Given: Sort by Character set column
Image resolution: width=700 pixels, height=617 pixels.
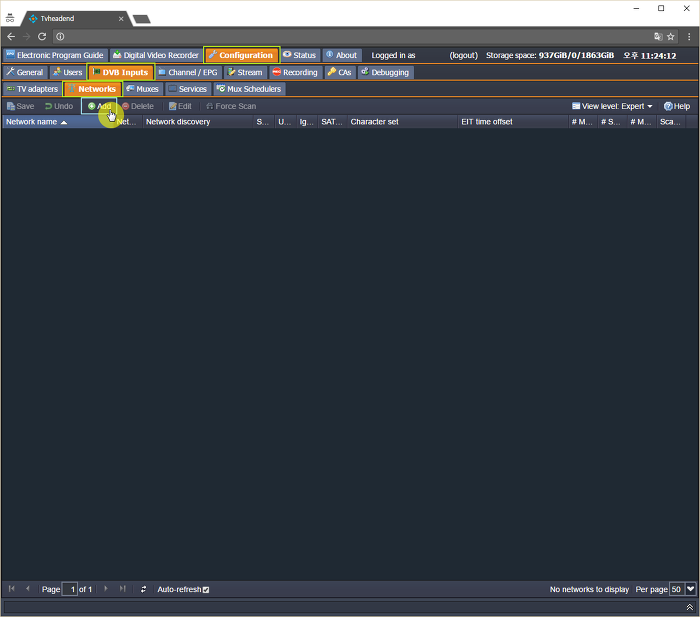Looking at the screenshot, I should pyautogui.click(x=402, y=122).
